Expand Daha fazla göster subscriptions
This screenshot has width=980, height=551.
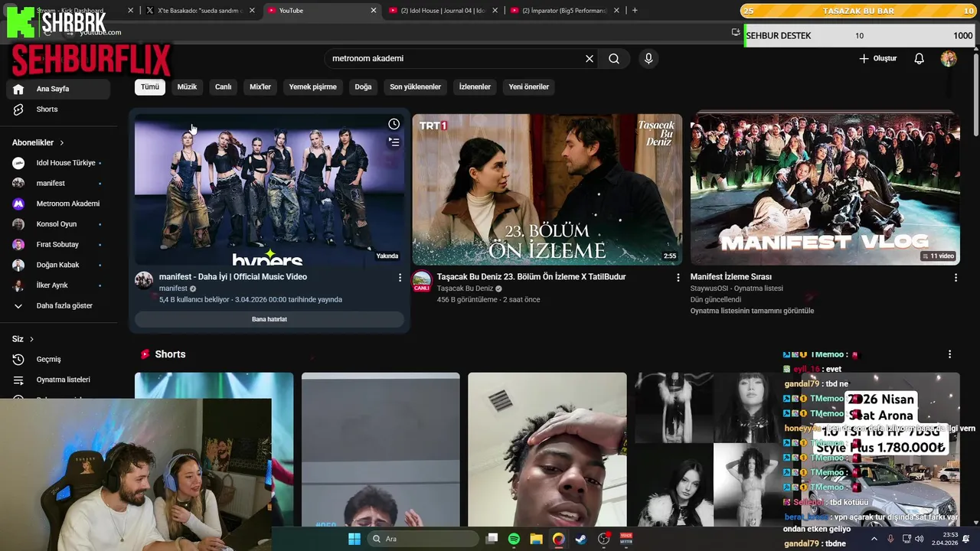pos(58,305)
